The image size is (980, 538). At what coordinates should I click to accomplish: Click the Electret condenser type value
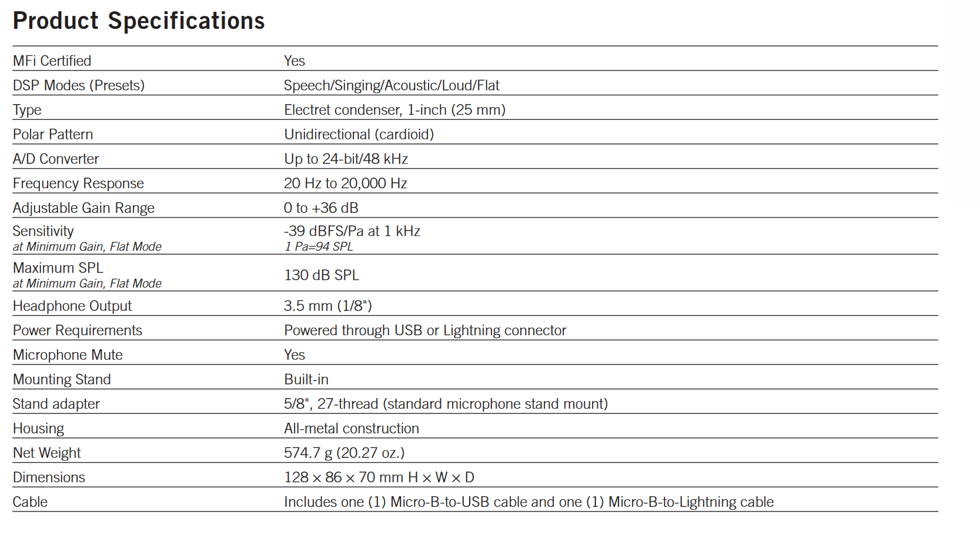394,110
